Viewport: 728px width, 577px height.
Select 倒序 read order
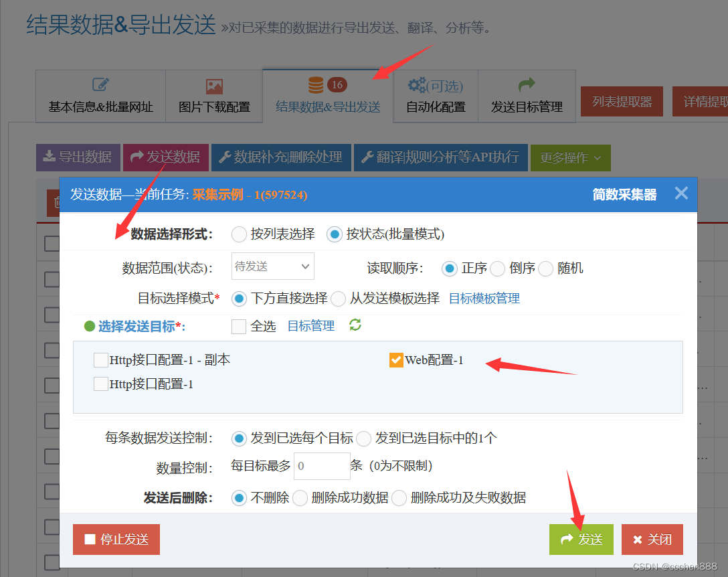pos(497,268)
